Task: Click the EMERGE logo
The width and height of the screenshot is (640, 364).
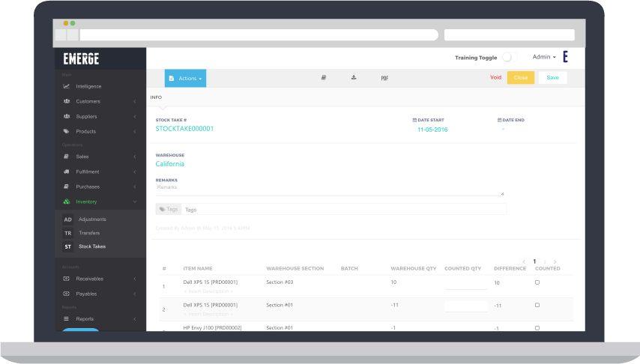Action: tap(81, 58)
